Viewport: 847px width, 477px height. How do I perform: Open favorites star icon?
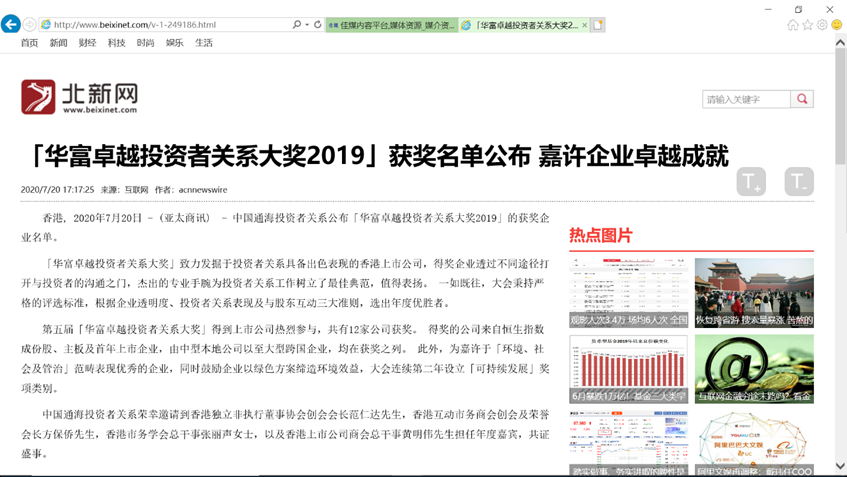pos(807,25)
